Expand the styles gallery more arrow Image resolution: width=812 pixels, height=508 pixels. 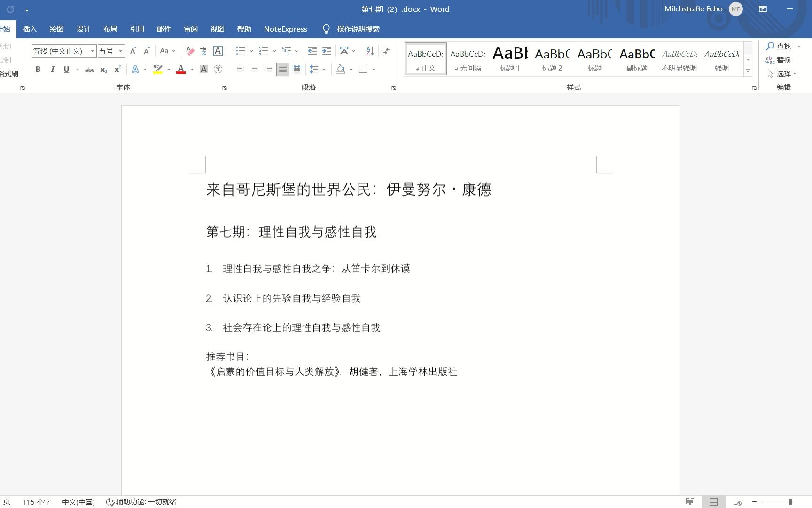coord(748,71)
